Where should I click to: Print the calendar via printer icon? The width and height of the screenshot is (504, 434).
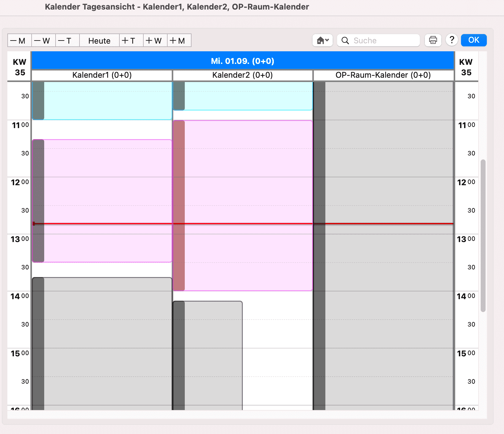coord(433,40)
